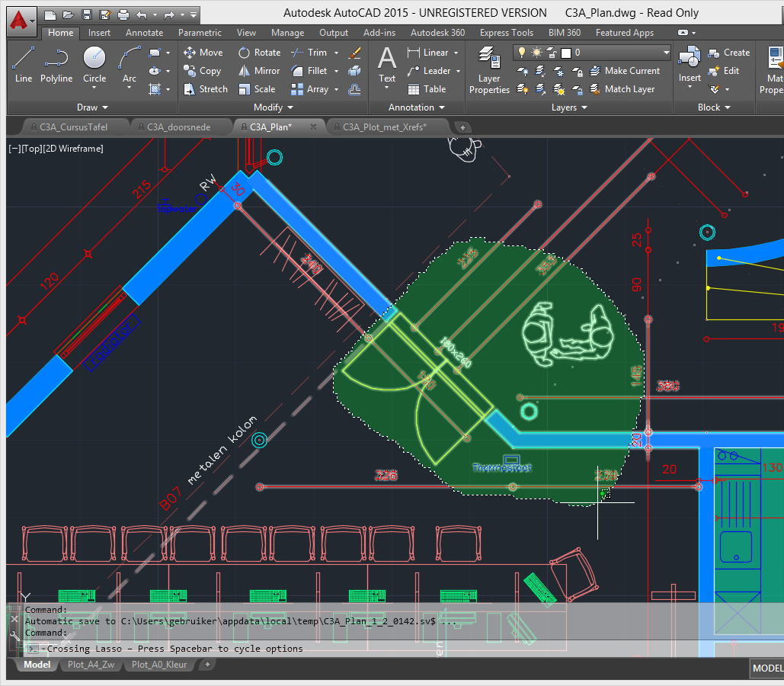Image resolution: width=784 pixels, height=686 pixels.
Task: Select the Circle tool
Action: (94, 65)
